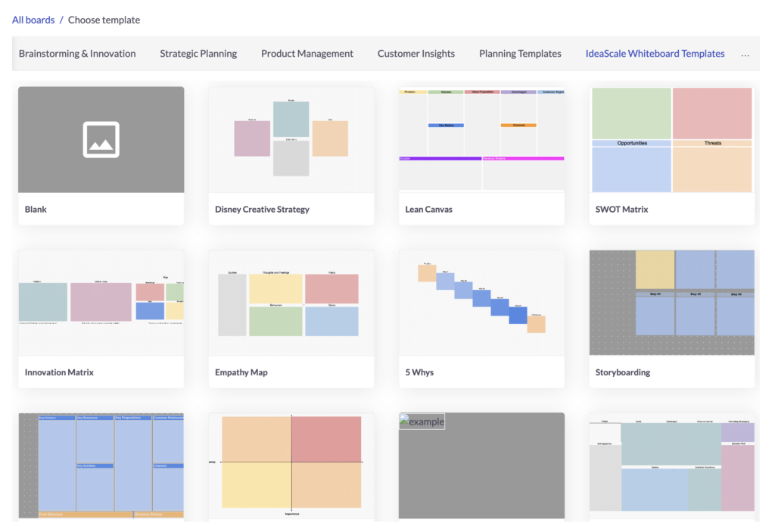
Task: Expand the tab overflow ellipsis
Action: 745,54
